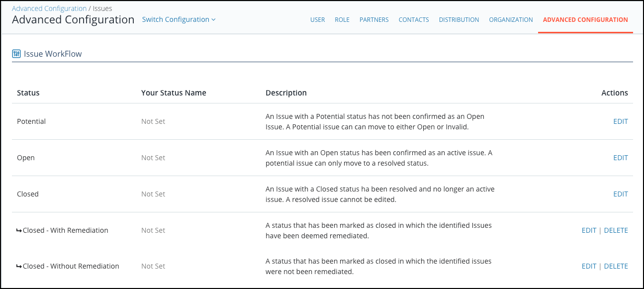
Task: Click the Advanced Configuration breadcrumb link
Action: (x=49, y=8)
